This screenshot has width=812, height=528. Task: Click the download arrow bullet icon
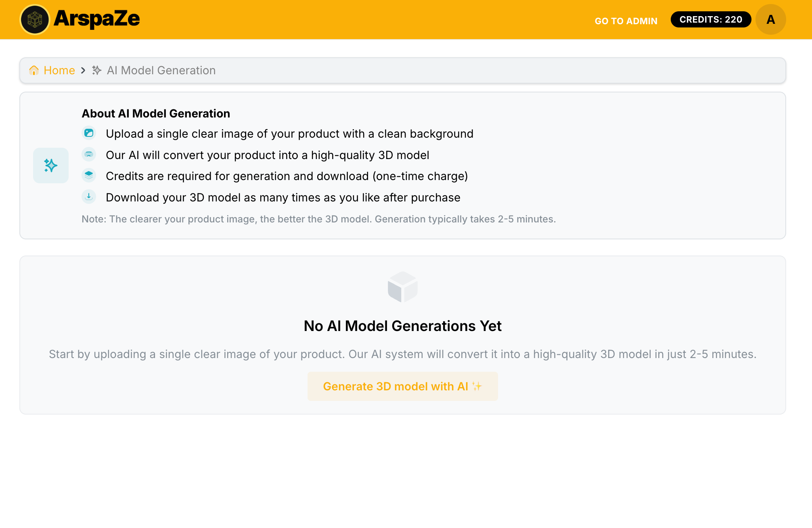(x=89, y=197)
